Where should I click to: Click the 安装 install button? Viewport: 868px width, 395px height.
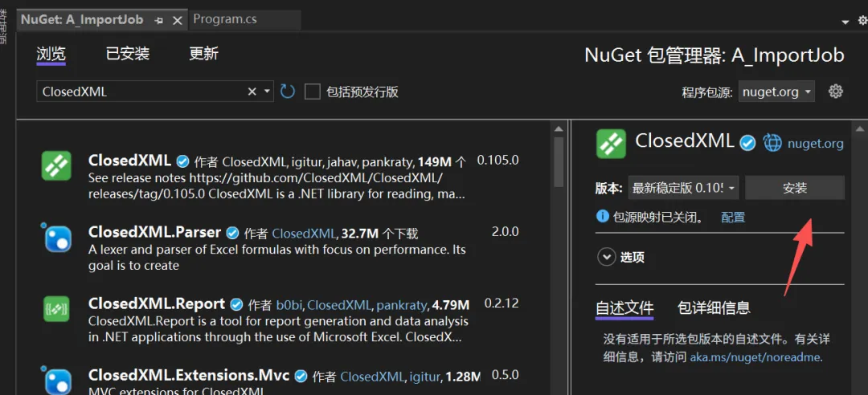tap(795, 188)
